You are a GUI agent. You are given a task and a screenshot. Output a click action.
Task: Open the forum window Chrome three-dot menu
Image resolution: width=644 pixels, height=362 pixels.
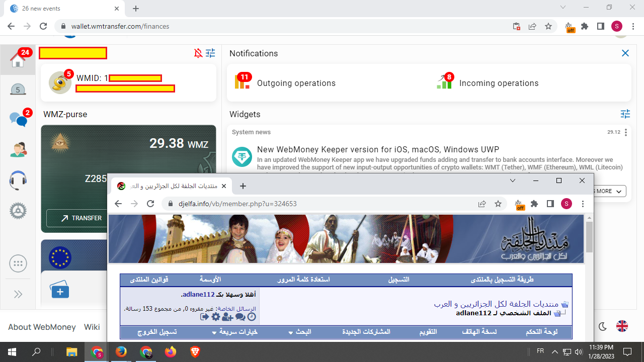[x=583, y=204]
